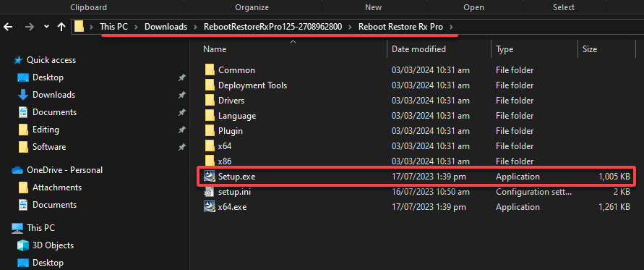644x270 pixels.
Task: Click the Organize ribbon group label
Action: (x=252, y=7)
